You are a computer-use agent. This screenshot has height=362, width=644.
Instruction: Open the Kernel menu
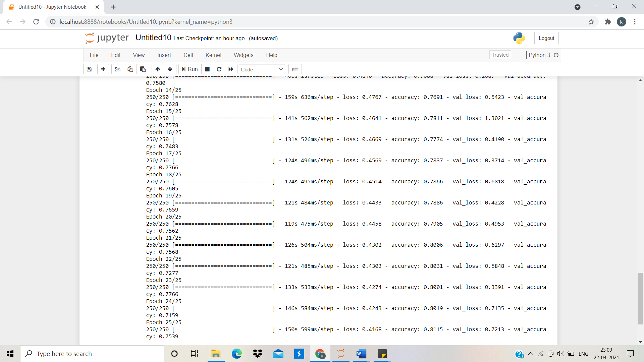pyautogui.click(x=213, y=55)
